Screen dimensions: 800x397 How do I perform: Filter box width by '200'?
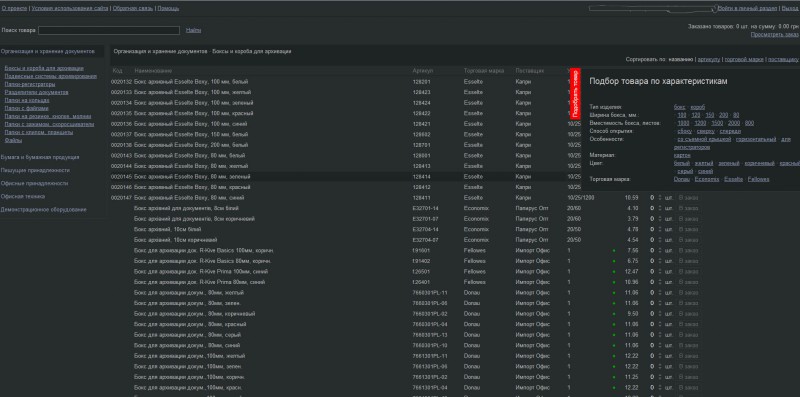point(723,115)
